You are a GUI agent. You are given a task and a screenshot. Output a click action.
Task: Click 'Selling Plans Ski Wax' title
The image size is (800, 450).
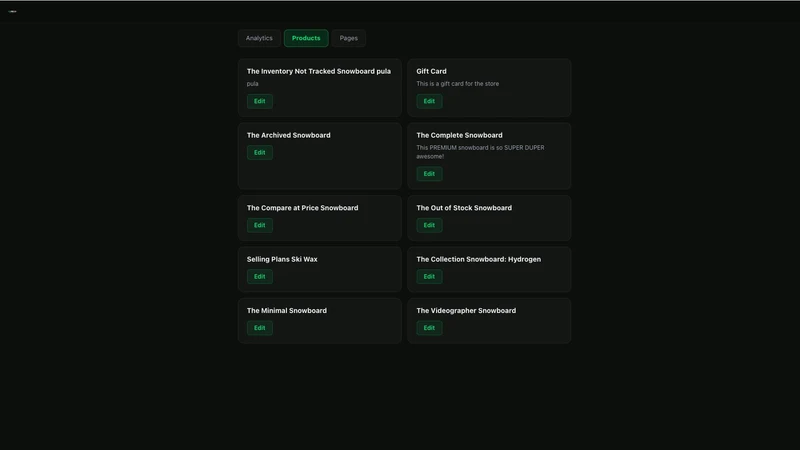(x=282, y=259)
